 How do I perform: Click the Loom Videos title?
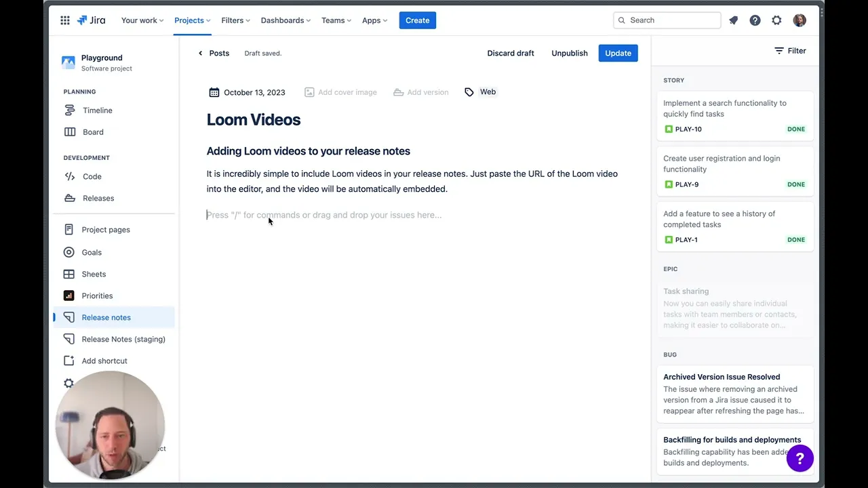pyautogui.click(x=254, y=120)
